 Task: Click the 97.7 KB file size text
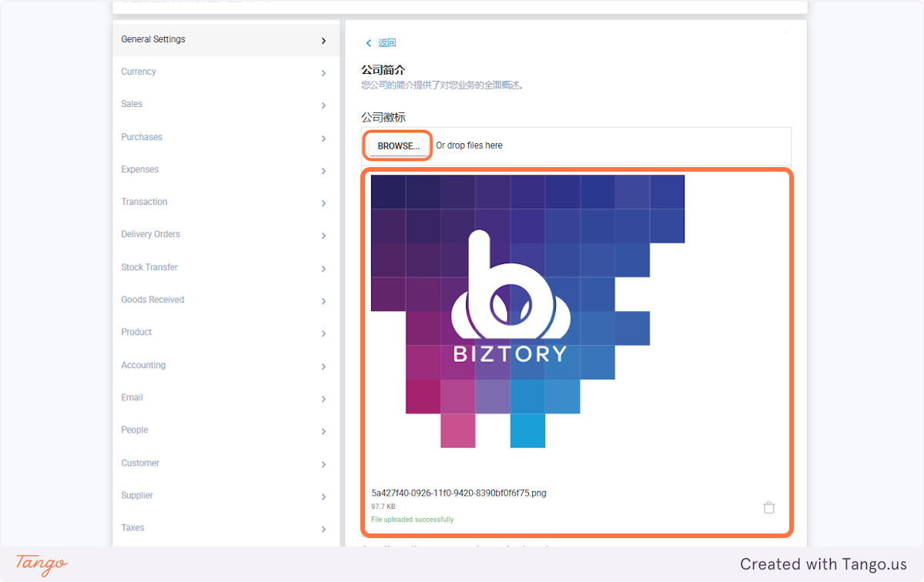[x=383, y=507]
